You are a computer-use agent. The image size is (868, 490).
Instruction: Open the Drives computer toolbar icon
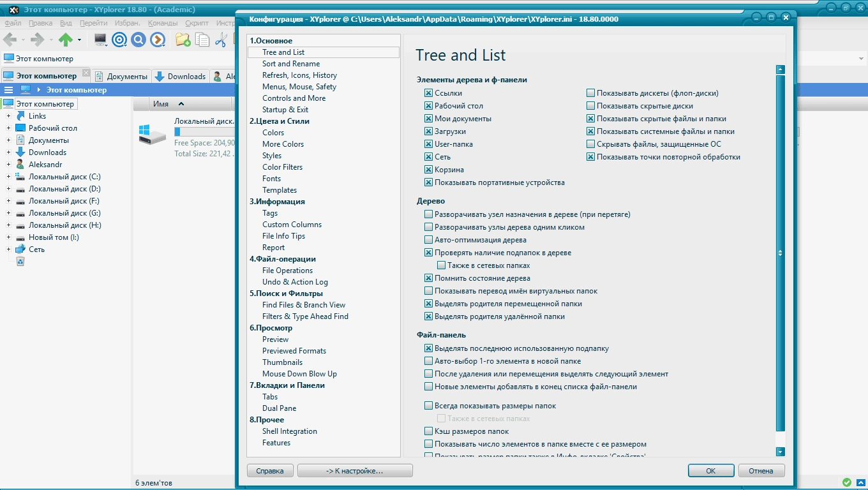100,40
